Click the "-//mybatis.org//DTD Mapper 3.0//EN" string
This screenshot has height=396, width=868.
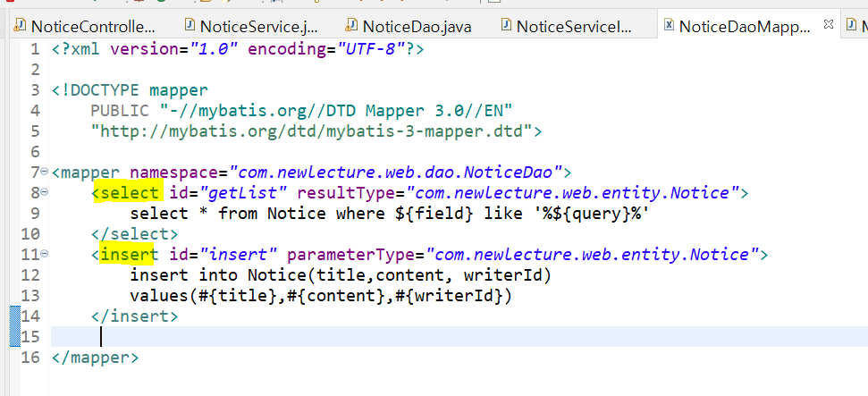[x=337, y=111]
